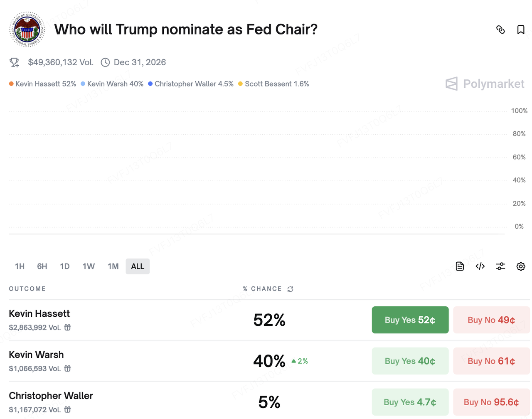Click refresh icon beside % Chance
Viewport: 532px width, 419px height.
click(x=291, y=289)
